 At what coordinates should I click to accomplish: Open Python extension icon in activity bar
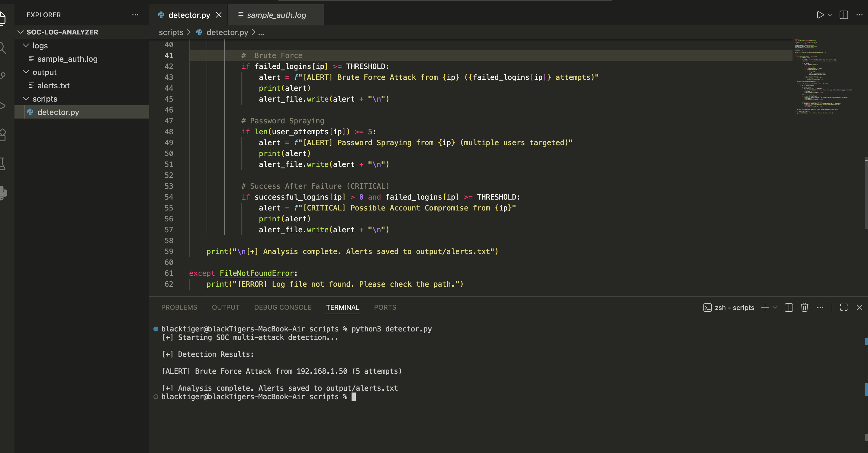click(x=3, y=193)
